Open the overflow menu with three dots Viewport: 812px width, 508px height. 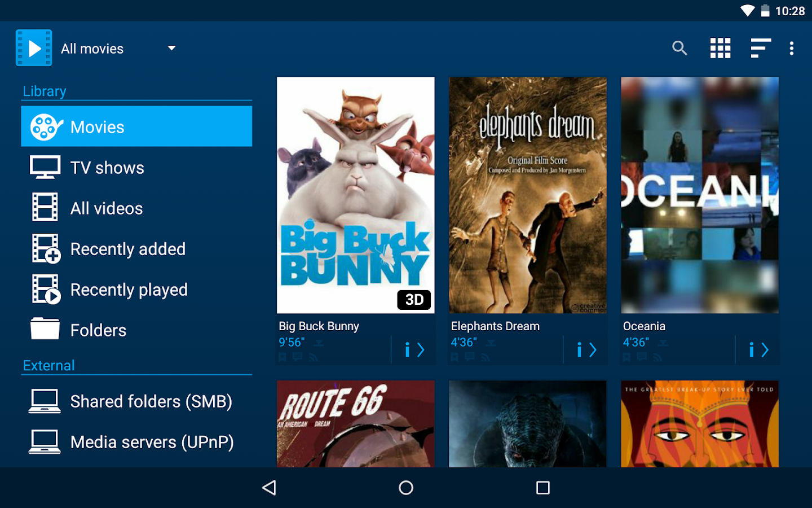792,48
